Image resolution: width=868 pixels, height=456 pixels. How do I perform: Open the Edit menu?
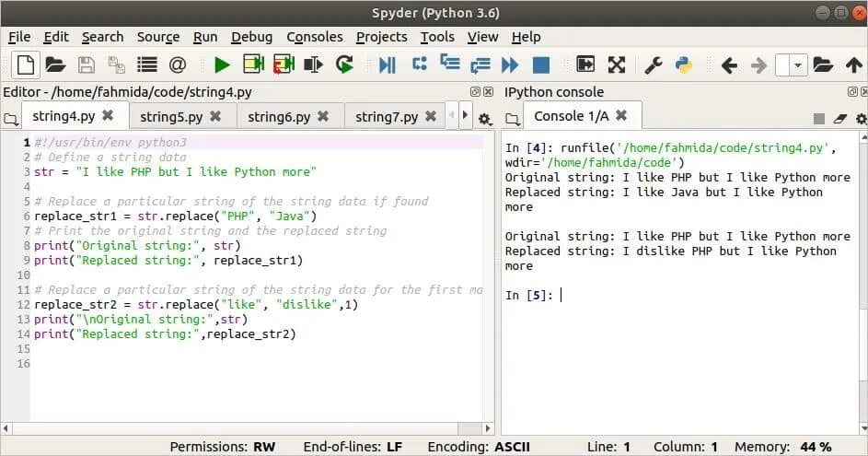(x=56, y=37)
